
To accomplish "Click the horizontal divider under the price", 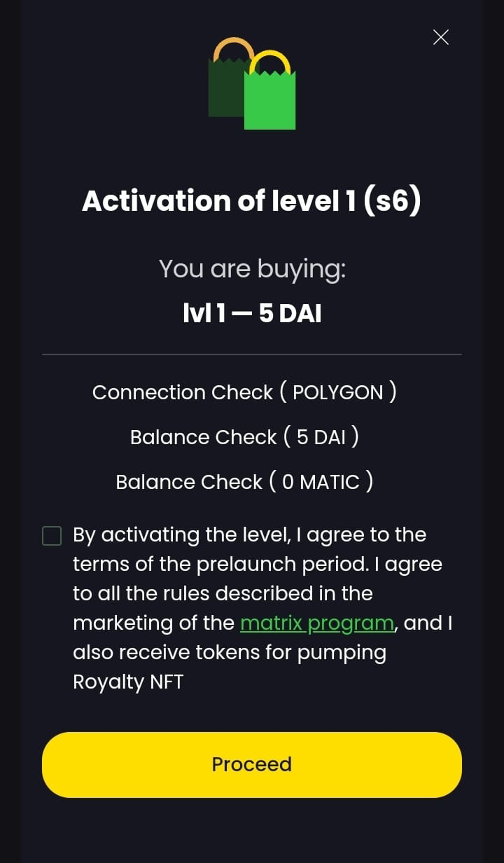I will point(252,354).
